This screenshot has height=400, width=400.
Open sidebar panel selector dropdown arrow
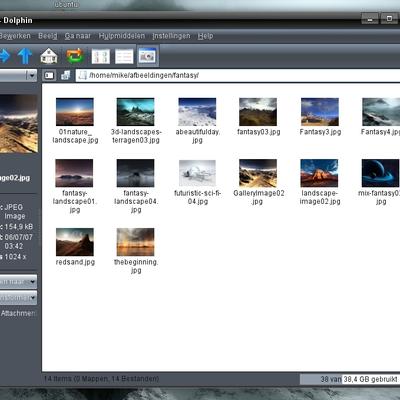point(32,76)
